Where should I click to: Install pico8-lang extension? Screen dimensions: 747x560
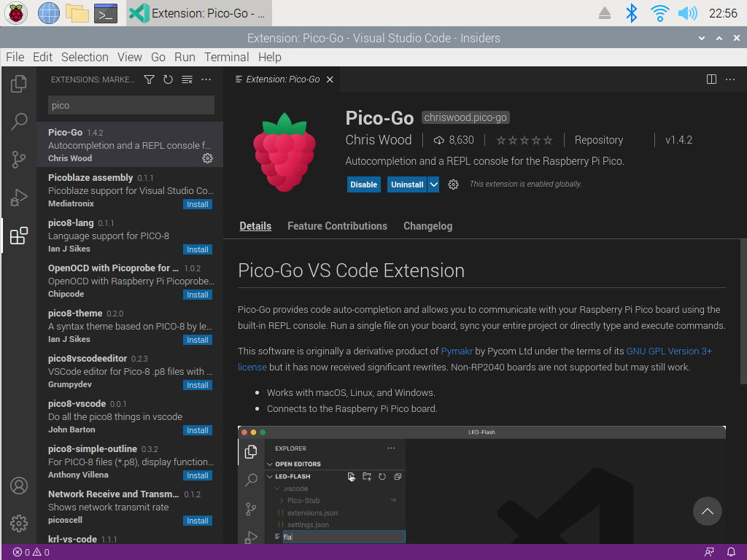tap(197, 249)
